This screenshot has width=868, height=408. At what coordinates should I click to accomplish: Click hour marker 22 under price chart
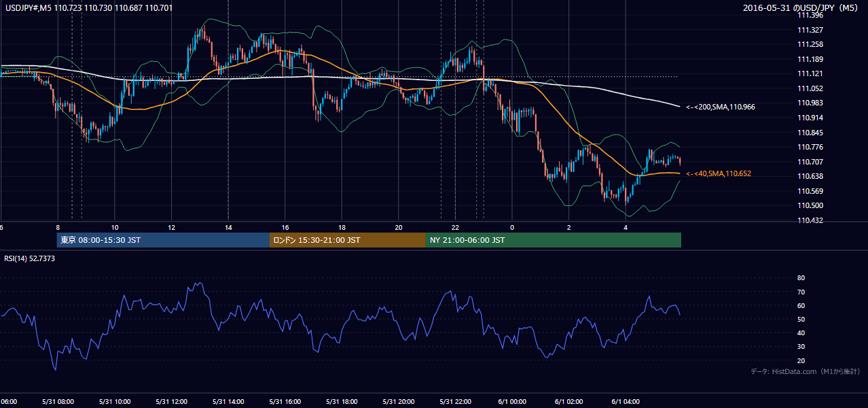(x=455, y=227)
